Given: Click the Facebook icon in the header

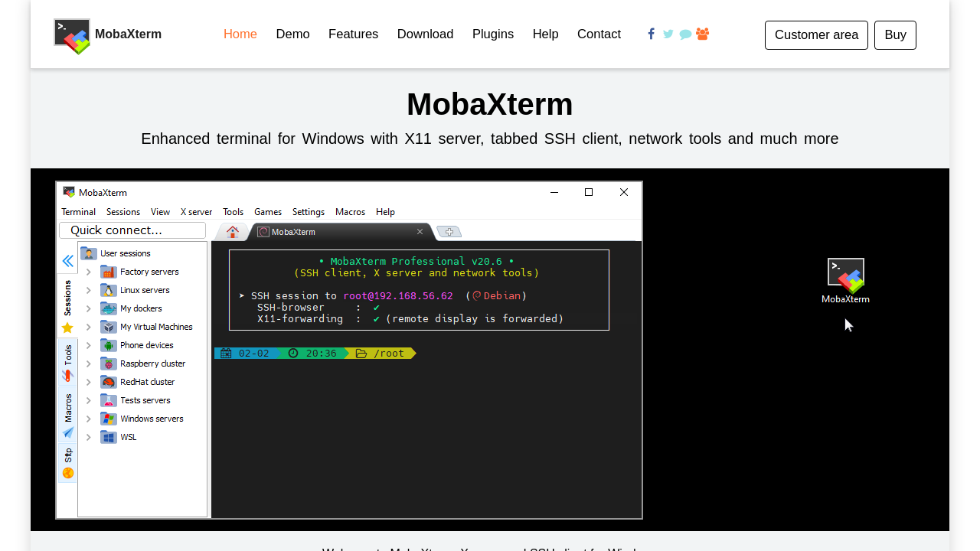Looking at the screenshot, I should [651, 34].
